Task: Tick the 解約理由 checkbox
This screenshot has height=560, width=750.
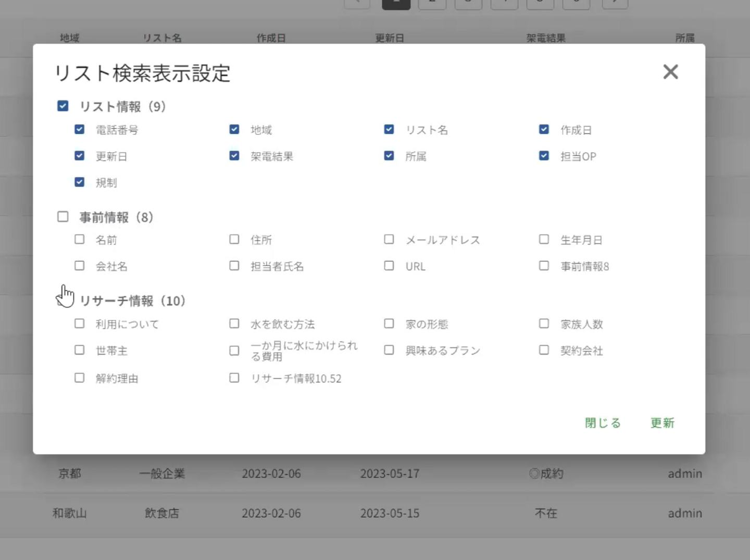Action: [80, 378]
